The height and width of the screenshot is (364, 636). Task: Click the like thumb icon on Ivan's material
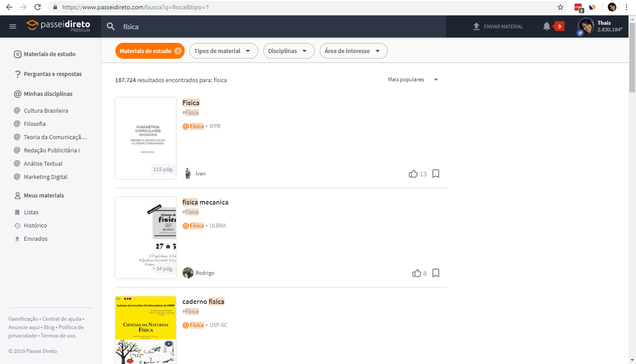coord(413,174)
